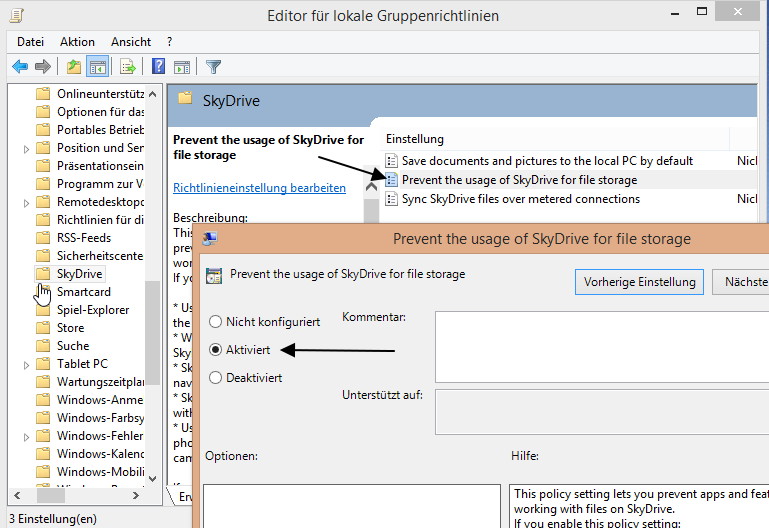The image size is (769, 528).
Task: Click the Suche folder icon in the tree
Action: 43,346
